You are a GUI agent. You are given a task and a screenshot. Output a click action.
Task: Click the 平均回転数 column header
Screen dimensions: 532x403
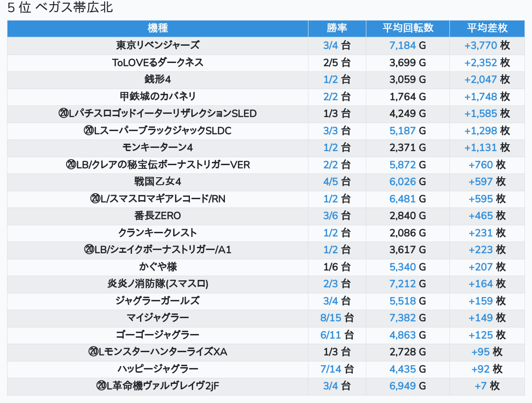point(408,28)
